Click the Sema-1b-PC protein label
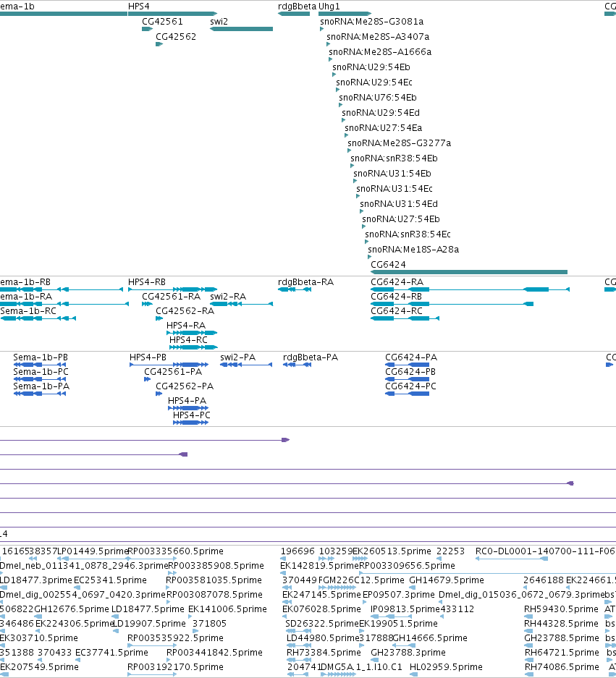This screenshot has width=616, height=678. point(41,372)
